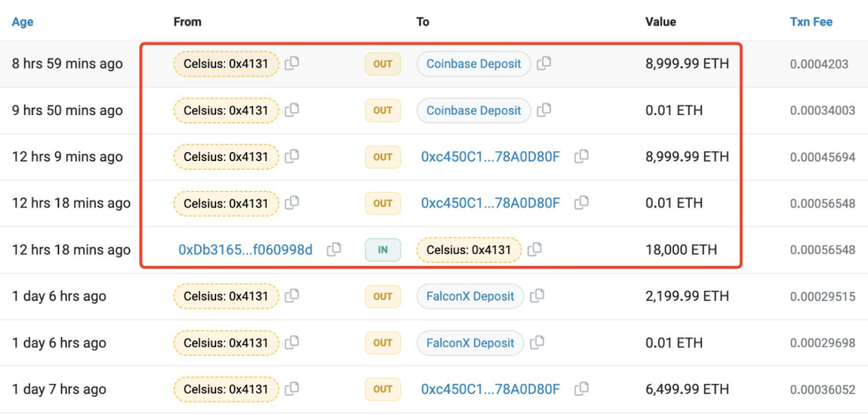The width and height of the screenshot is (868, 415).
Task: Sort by Txn Fee column header
Action: [x=811, y=22]
